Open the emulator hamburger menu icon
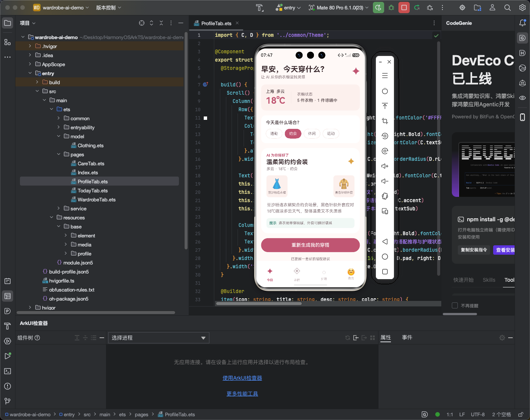The image size is (530, 420). coord(385,76)
